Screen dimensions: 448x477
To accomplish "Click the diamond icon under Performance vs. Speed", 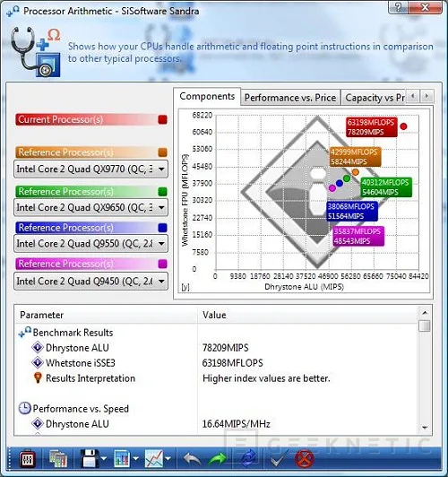I will [38, 423].
